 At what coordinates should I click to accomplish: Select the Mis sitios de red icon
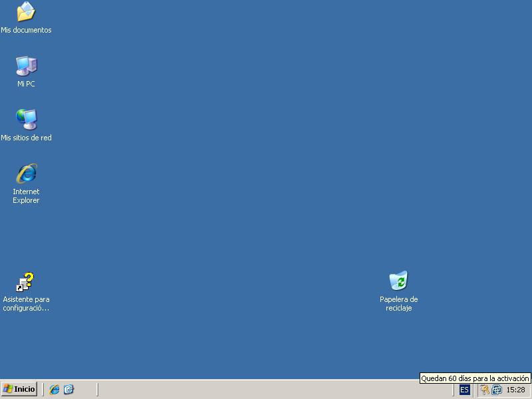[x=26, y=120]
